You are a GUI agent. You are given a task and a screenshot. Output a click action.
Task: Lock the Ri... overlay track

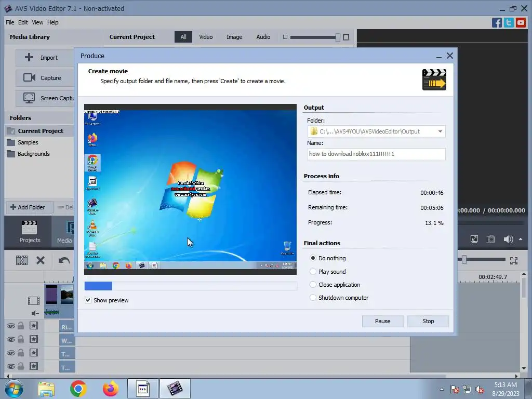click(21, 326)
